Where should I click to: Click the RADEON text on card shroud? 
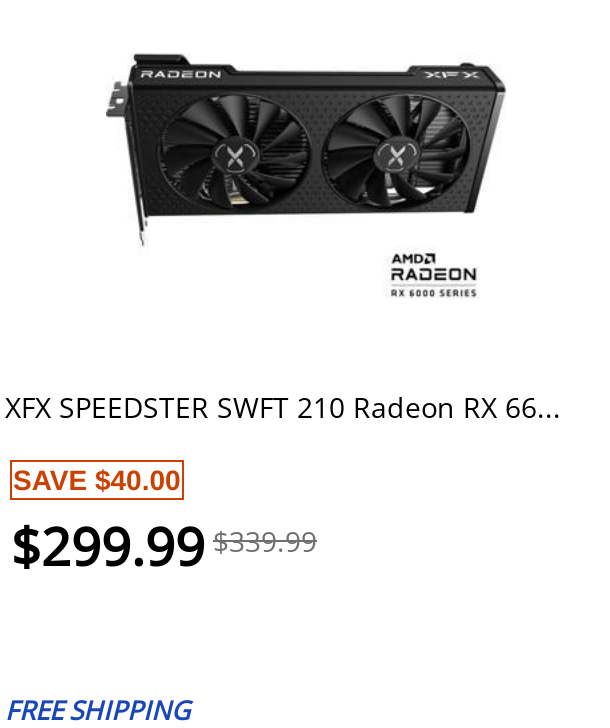pos(181,74)
